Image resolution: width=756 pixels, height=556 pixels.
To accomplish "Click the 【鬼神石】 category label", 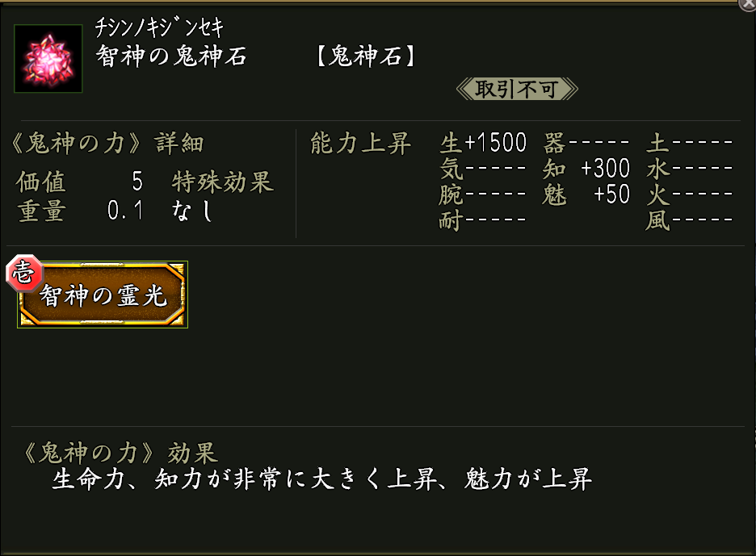I will pyautogui.click(x=367, y=58).
